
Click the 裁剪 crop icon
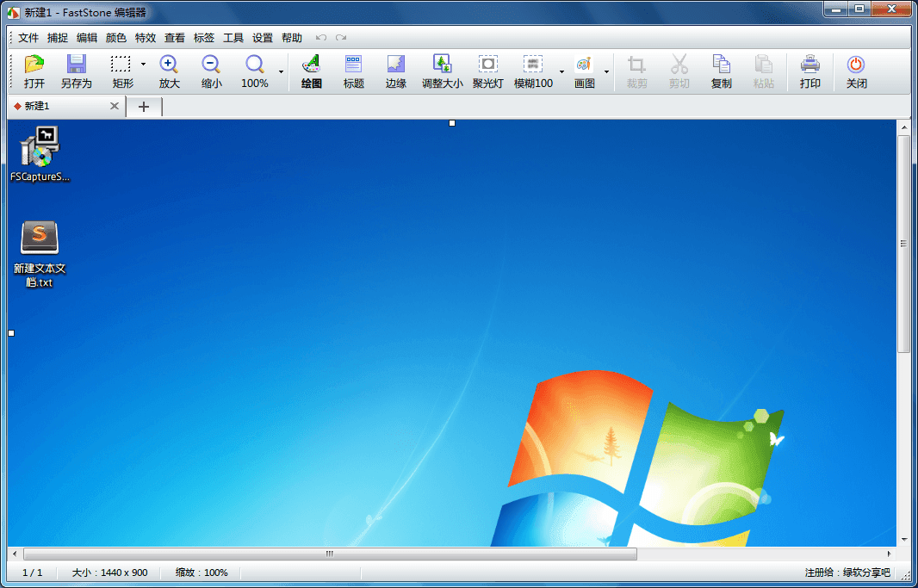(x=637, y=65)
